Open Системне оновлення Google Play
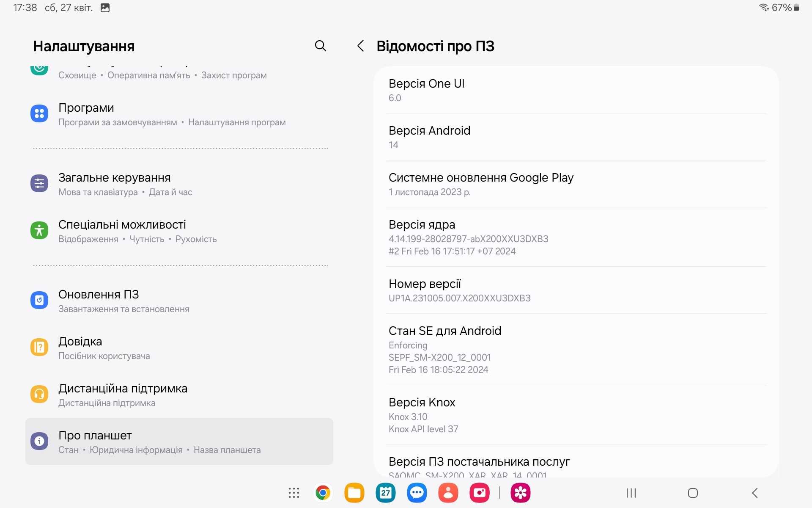The image size is (812, 508). click(576, 184)
